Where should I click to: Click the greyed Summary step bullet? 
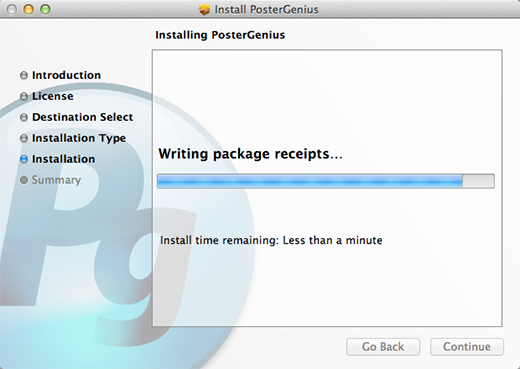click(x=24, y=180)
